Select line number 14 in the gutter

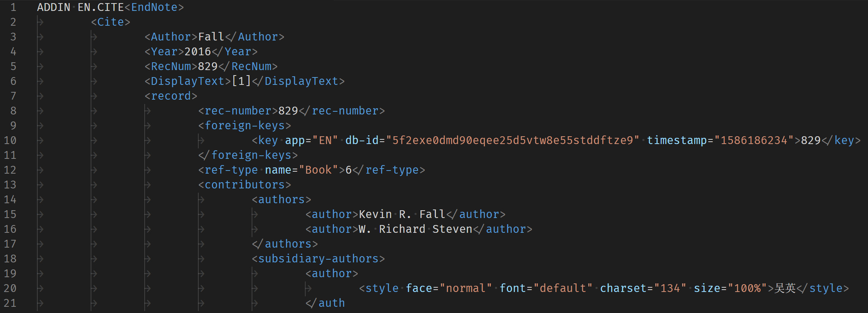pos(10,199)
